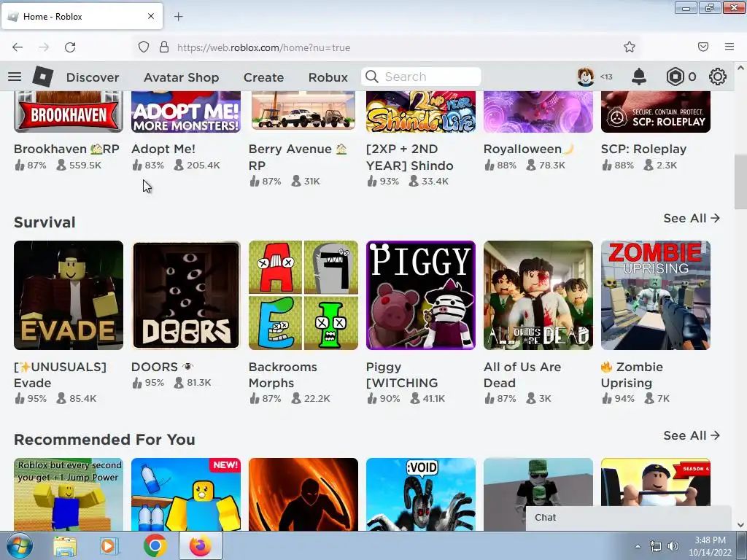The width and height of the screenshot is (747, 560).
Task: Go to Avatar Shop
Action: tap(181, 77)
